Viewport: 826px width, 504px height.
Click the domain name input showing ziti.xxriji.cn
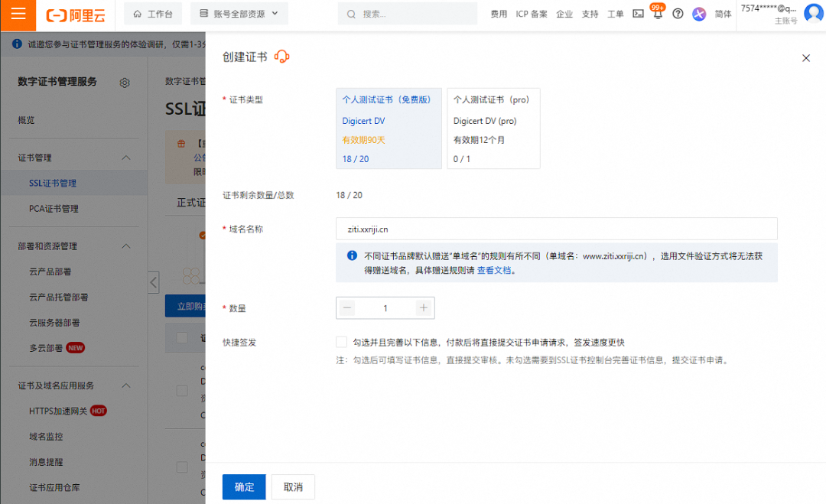pyautogui.click(x=557, y=229)
